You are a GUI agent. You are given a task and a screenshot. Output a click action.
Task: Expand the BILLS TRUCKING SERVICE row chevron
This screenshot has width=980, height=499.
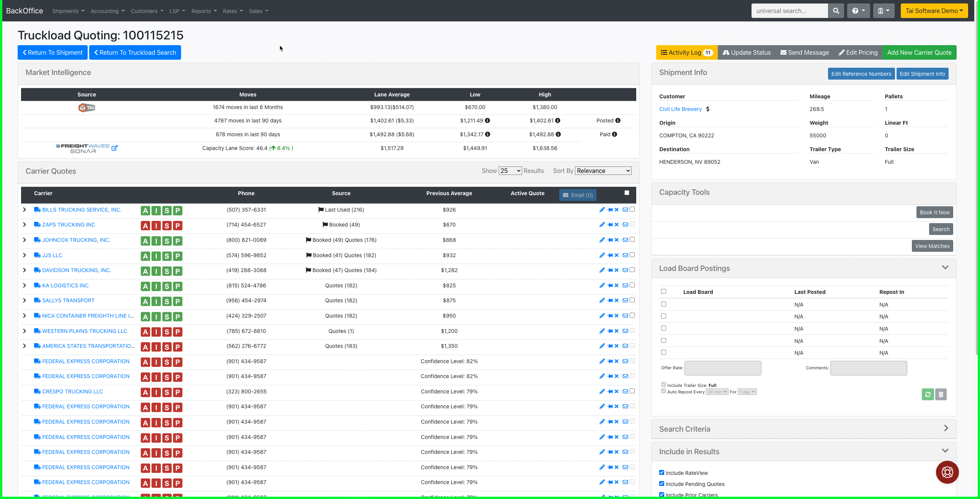[x=24, y=209]
